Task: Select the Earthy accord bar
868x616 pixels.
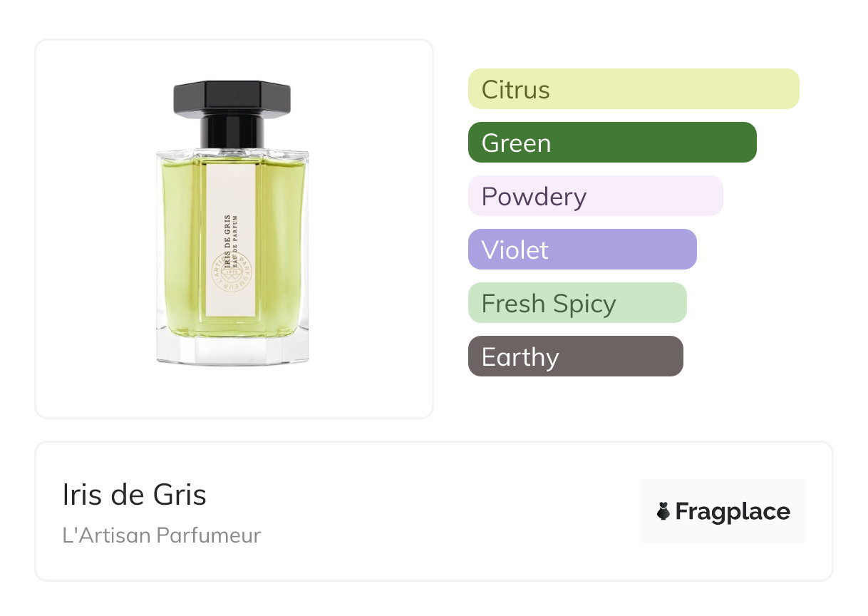Action: pyautogui.click(x=576, y=356)
